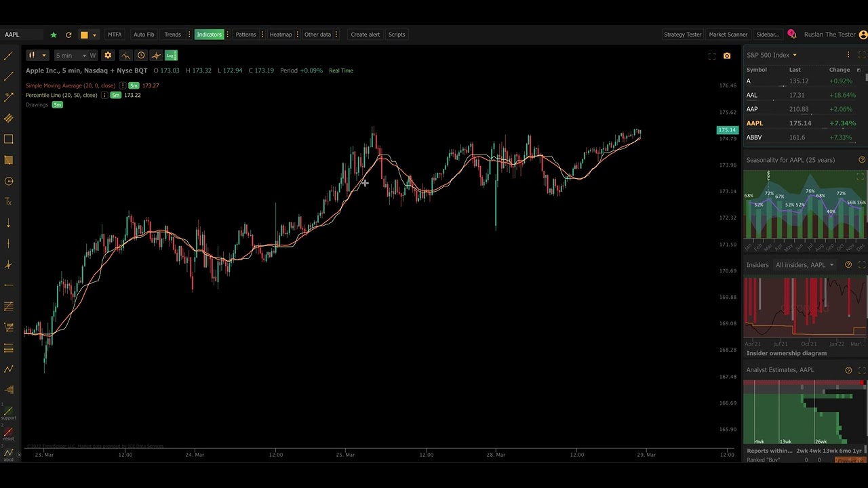Open Analyst Estimates help icon
The width and height of the screenshot is (868, 488).
[x=848, y=370]
